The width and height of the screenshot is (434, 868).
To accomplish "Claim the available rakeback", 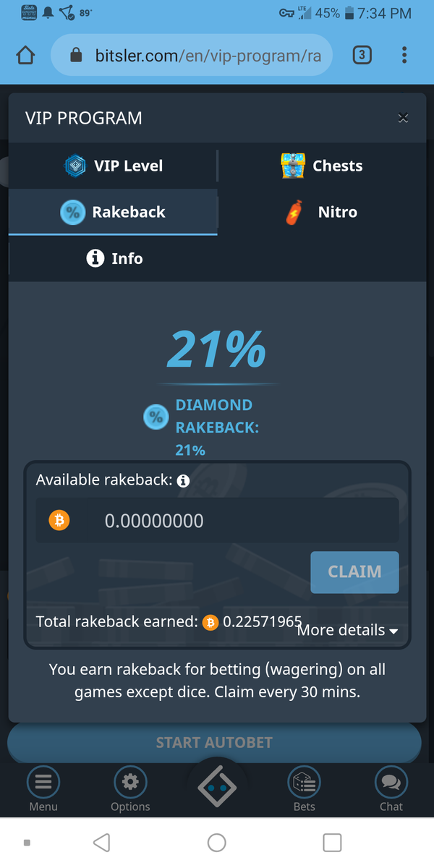I will coord(354,572).
